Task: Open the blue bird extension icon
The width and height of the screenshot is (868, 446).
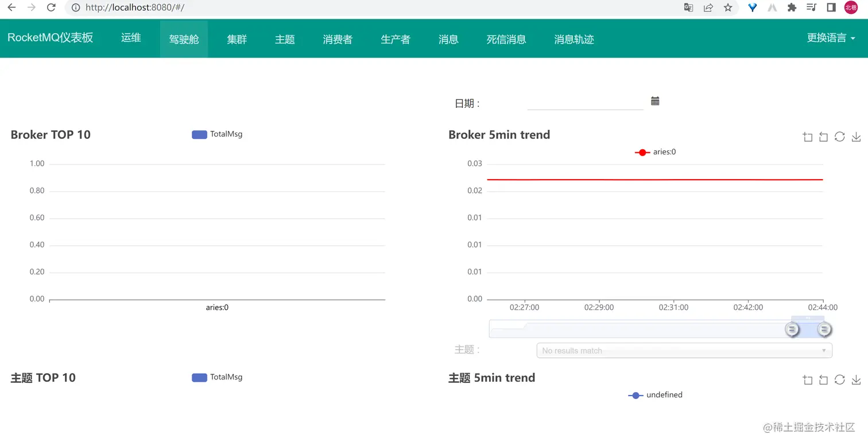Action: [753, 7]
